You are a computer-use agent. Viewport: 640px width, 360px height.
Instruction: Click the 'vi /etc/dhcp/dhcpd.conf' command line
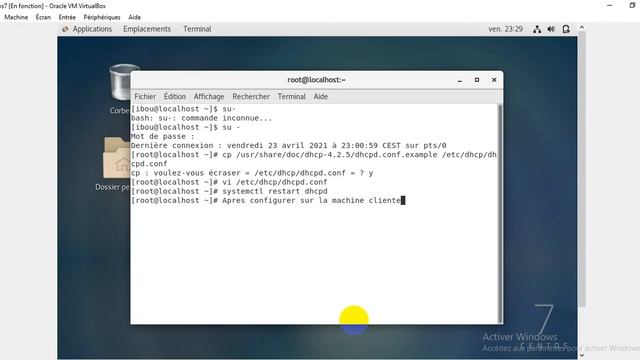point(229,182)
